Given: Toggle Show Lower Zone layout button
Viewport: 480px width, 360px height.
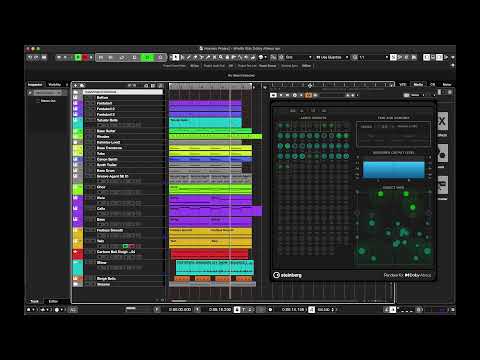Looking at the screenshot, I should (433, 57).
